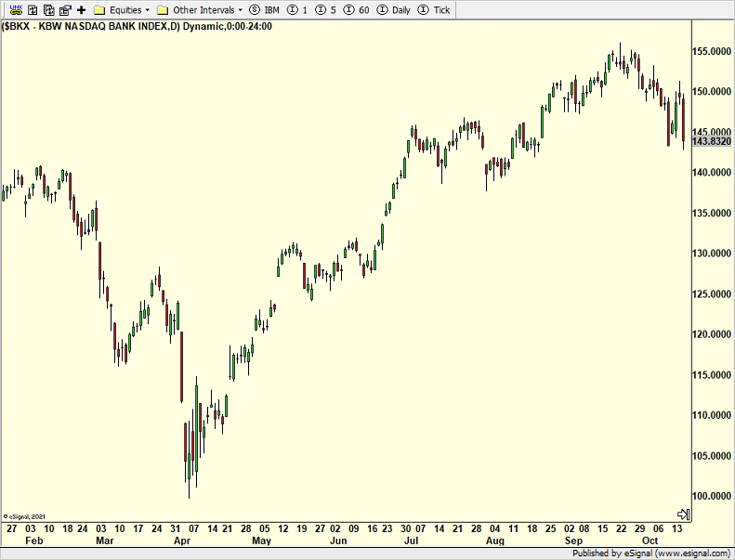The height and width of the screenshot is (560, 735).
Task: Click the Apr label on time axis
Action: click(x=182, y=540)
